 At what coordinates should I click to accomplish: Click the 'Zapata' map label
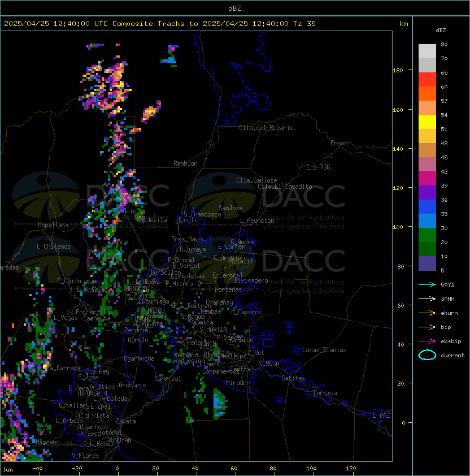click(x=125, y=421)
